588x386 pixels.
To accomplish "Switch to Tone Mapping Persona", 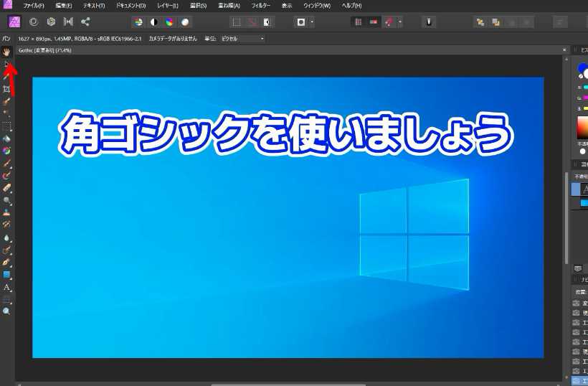I will [68, 22].
